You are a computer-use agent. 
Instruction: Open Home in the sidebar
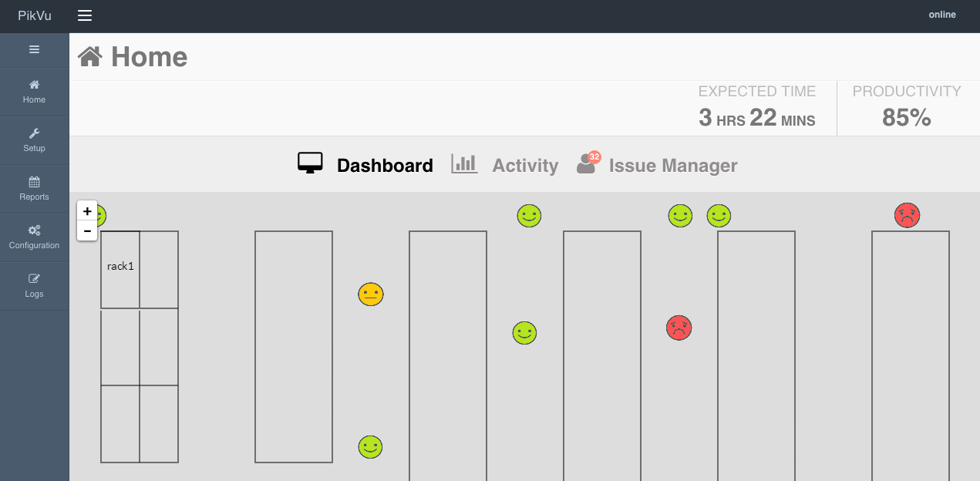point(34,92)
